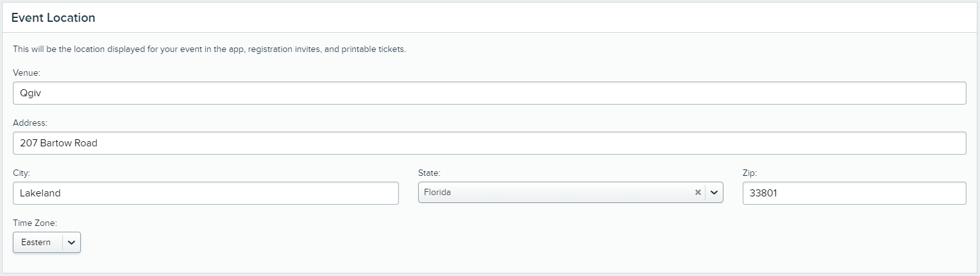Image resolution: width=980 pixels, height=276 pixels.
Task: Focus the Venue input field
Action: tap(489, 93)
